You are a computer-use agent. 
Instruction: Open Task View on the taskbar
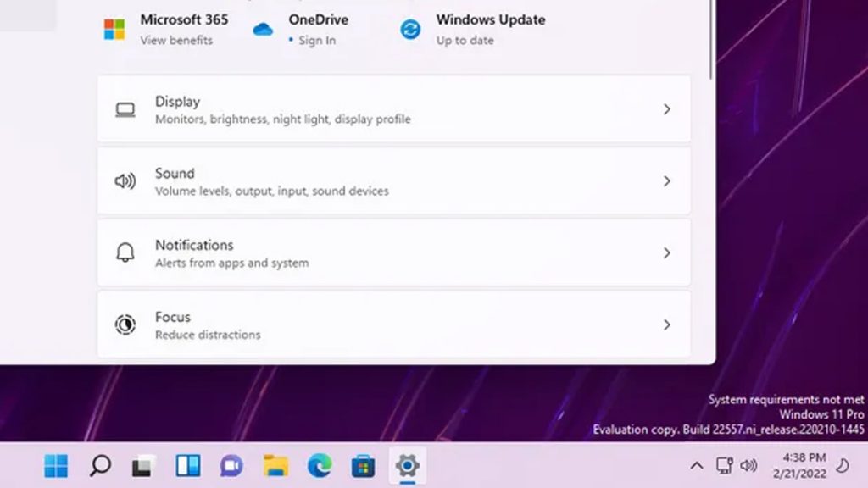[143, 465]
